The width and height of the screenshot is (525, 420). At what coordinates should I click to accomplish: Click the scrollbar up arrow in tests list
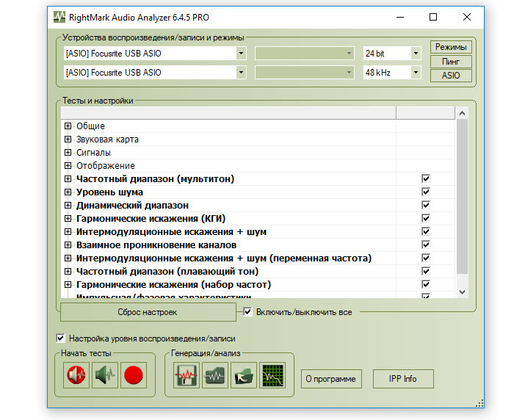462,113
